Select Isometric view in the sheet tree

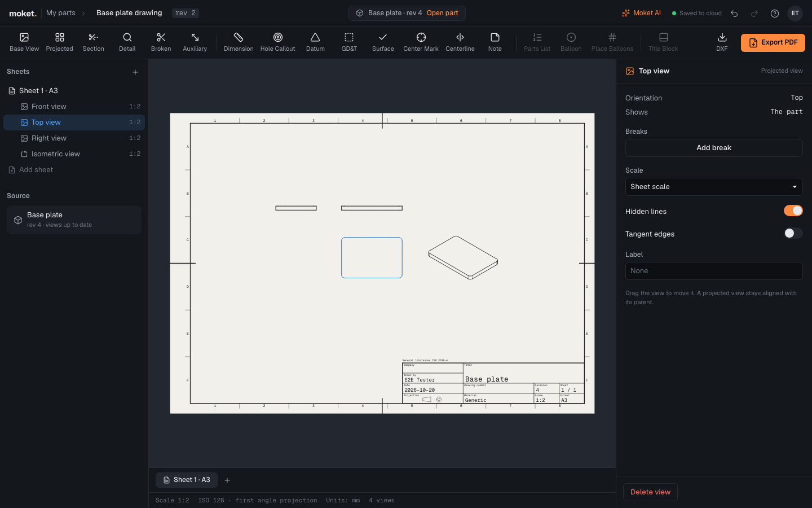point(74,154)
